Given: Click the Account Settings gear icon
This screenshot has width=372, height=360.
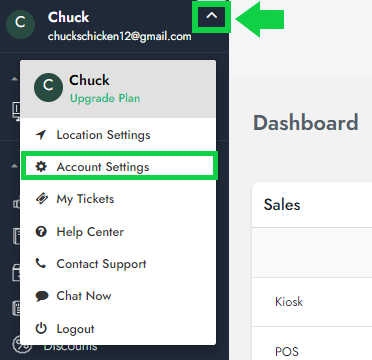Looking at the screenshot, I should tap(41, 167).
